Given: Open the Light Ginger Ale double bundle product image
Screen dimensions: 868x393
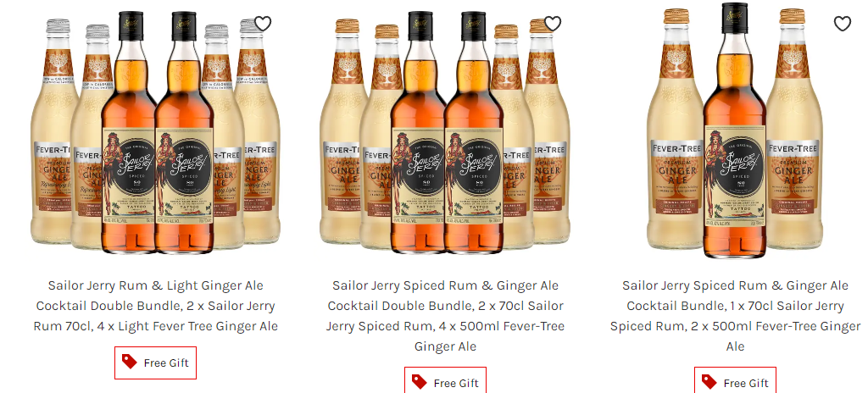Looking at the screenshot, I should [156, 133].
